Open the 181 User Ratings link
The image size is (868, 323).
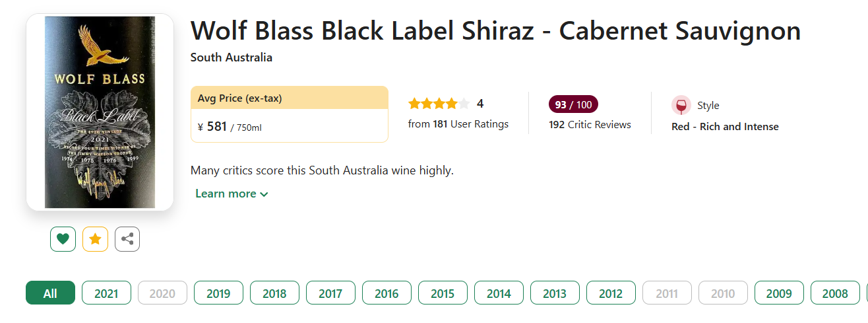click(458, 124)
